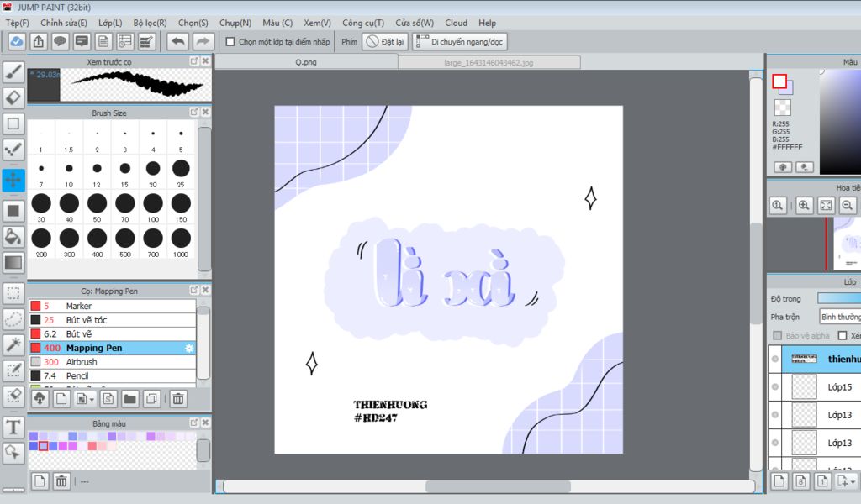The image size is (861, 504).
Task: Select the Dot pencil tool
Action: [x=13, y=150]
